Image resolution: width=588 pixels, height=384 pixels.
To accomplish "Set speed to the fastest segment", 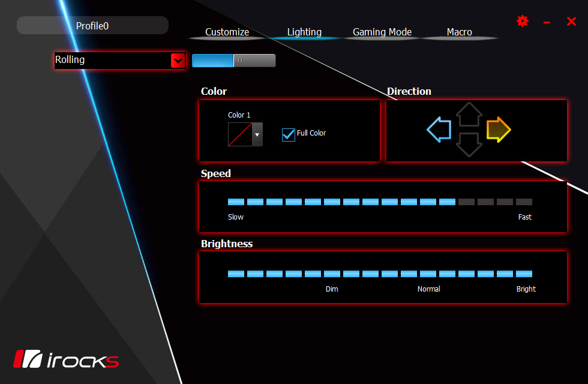I will click(524, 202).
